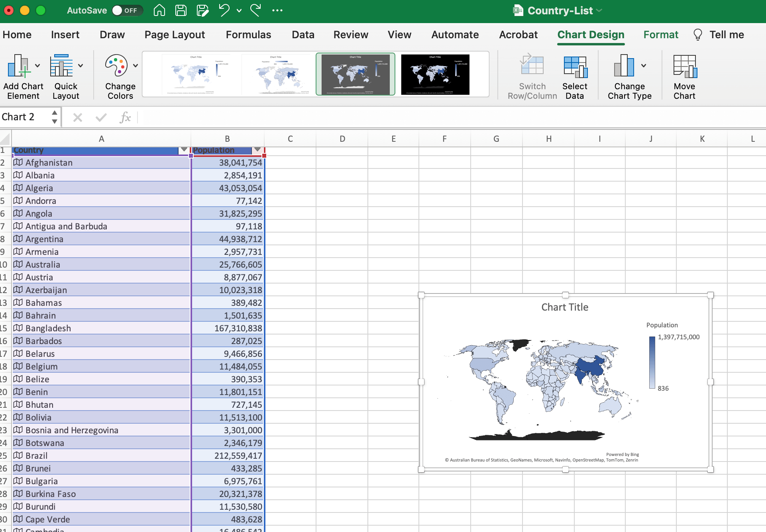The height and width of the screenshot is (532, 766).
Task: Click the Move Chart icon
Action: 684,66
